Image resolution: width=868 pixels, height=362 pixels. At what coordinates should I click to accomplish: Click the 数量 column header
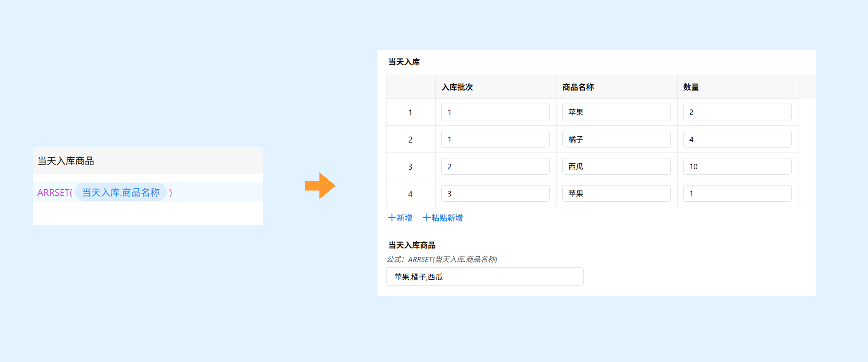coord(691,87)
